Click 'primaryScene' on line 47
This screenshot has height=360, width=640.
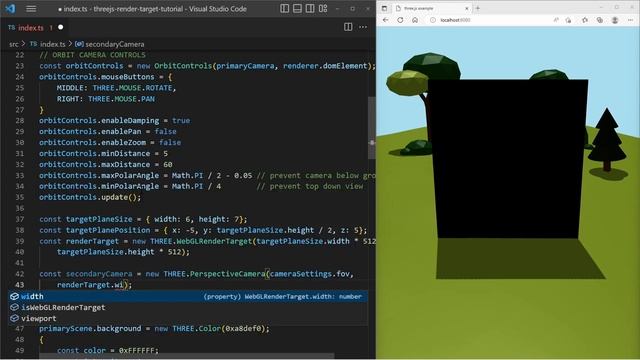click(66, 329)
